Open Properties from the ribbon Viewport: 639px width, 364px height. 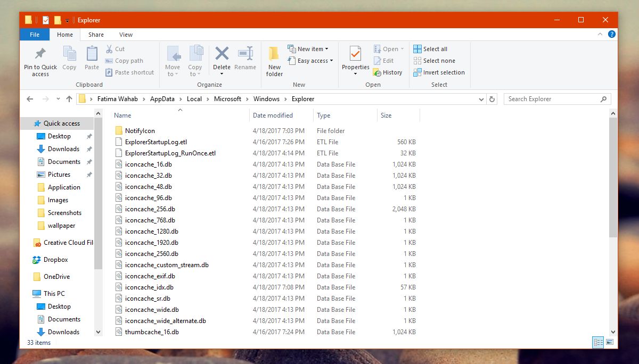point(355,54)
